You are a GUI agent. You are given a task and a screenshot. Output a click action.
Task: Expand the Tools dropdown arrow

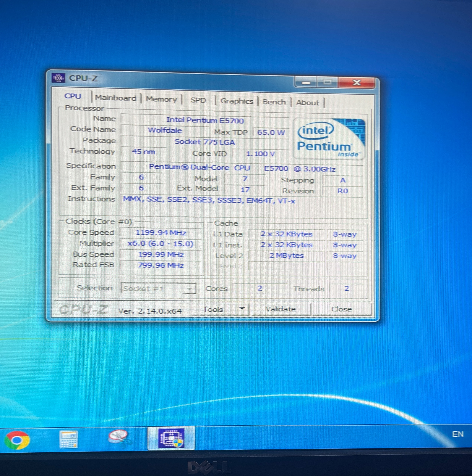[x=242, y=309]
